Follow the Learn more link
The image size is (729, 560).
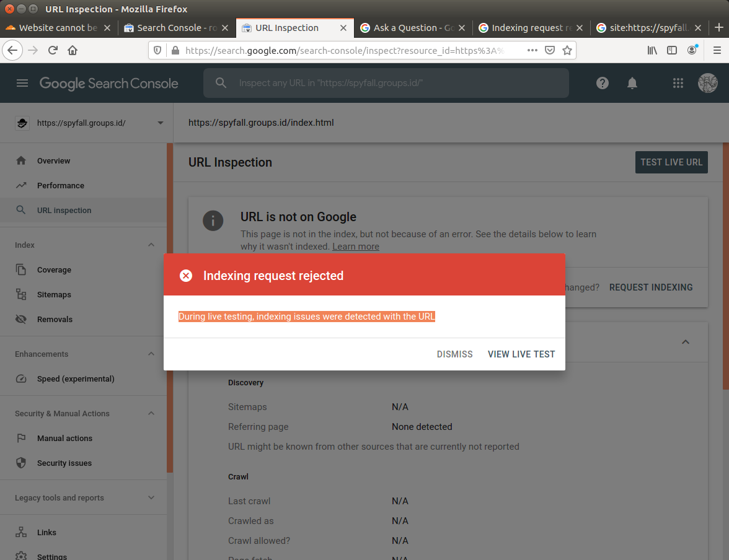click(x=356, y=247)
